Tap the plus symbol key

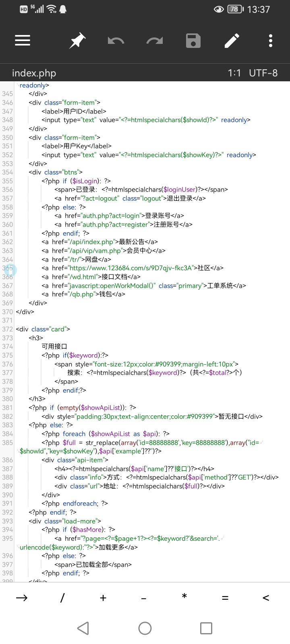[x=103, y=598]
